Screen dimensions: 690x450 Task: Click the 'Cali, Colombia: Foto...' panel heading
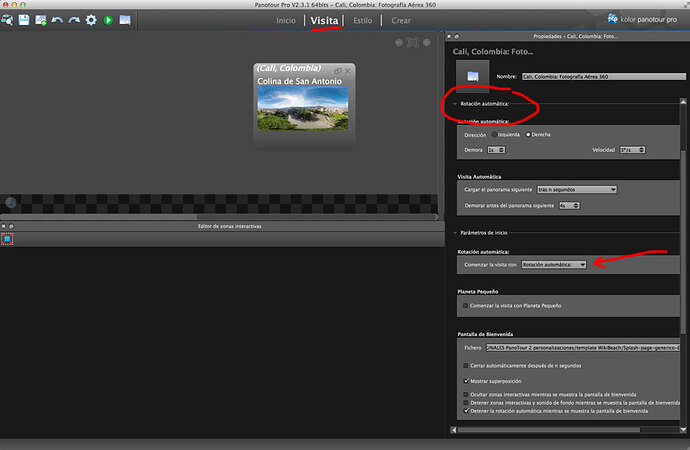pos(493,51)
